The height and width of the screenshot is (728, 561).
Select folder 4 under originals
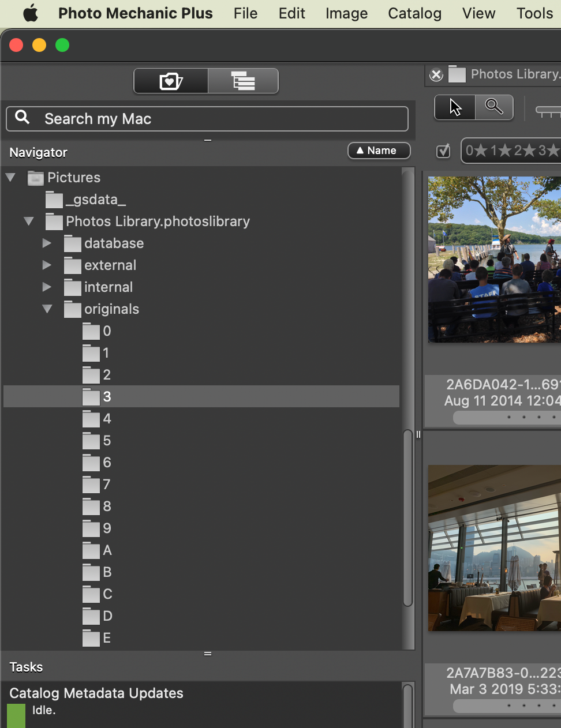[x=107, y=419]
